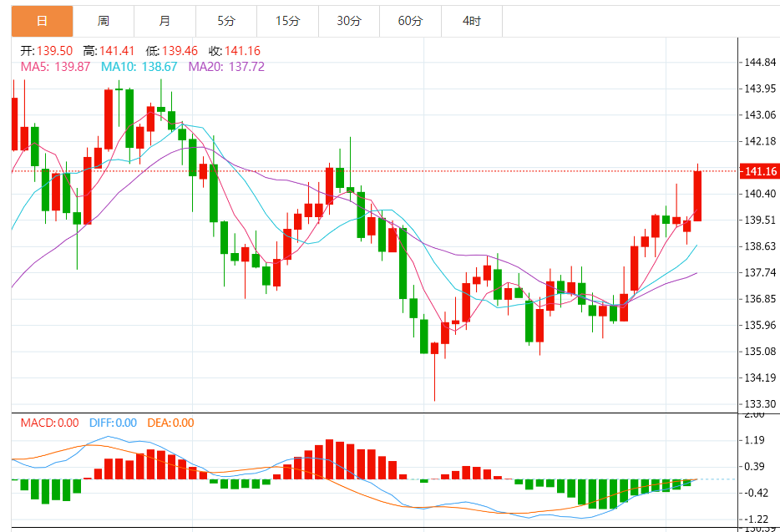780x532 pixels.
Task: Select the 日 daily chart tab
Action: (43, 21)
